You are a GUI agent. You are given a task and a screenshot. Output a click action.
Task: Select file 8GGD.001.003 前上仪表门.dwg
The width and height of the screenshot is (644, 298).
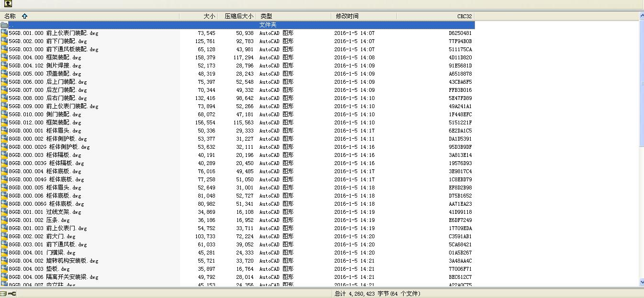47,228
